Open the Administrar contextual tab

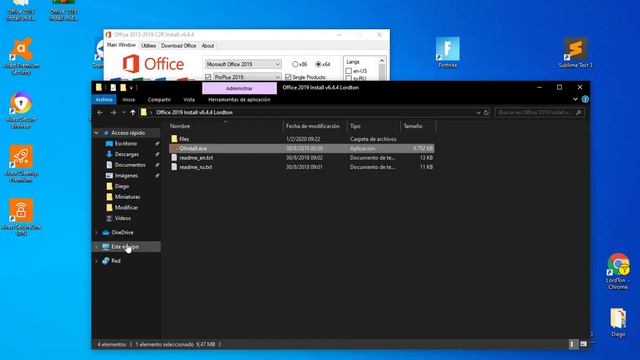pyautogui.click(x=239, y=88)
